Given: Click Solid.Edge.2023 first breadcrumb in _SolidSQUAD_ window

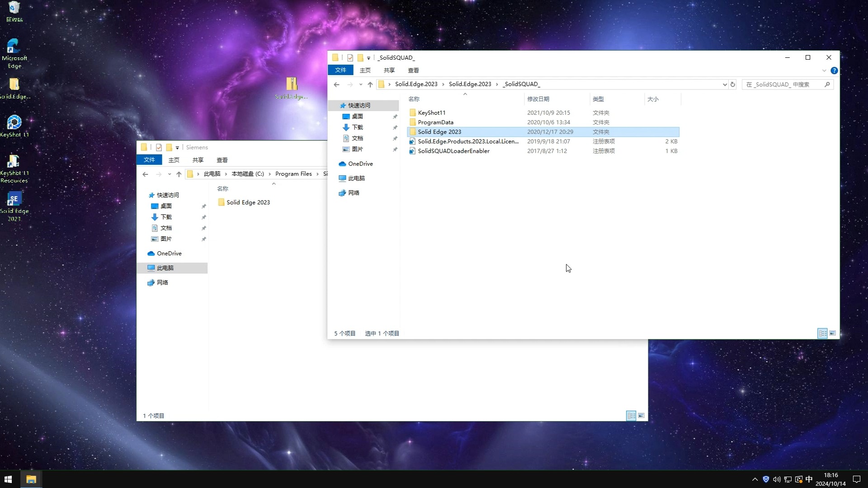Looking at the screenshot, I should point(416,84).
